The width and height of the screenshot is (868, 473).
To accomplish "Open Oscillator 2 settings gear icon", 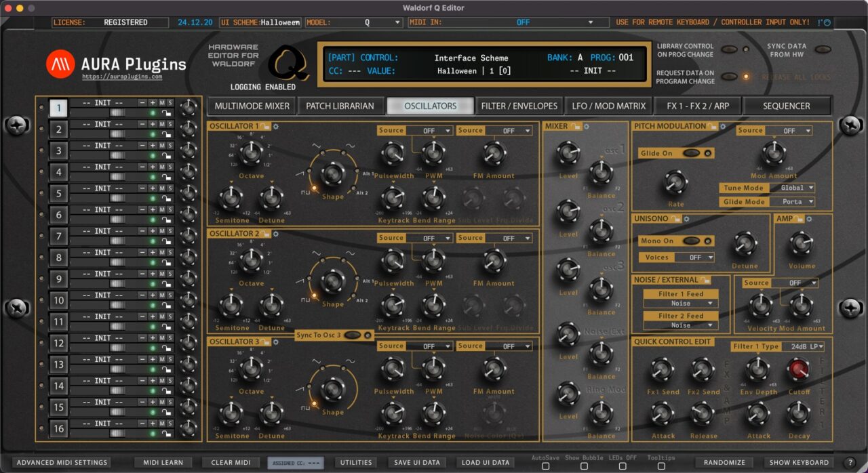I will pos(275,234).
